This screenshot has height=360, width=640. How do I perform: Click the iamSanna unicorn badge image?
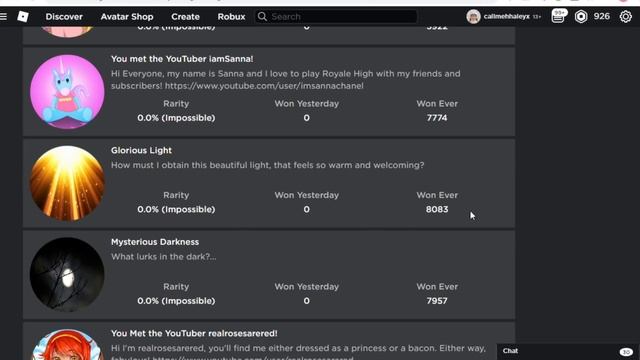(x=67, y=92)
